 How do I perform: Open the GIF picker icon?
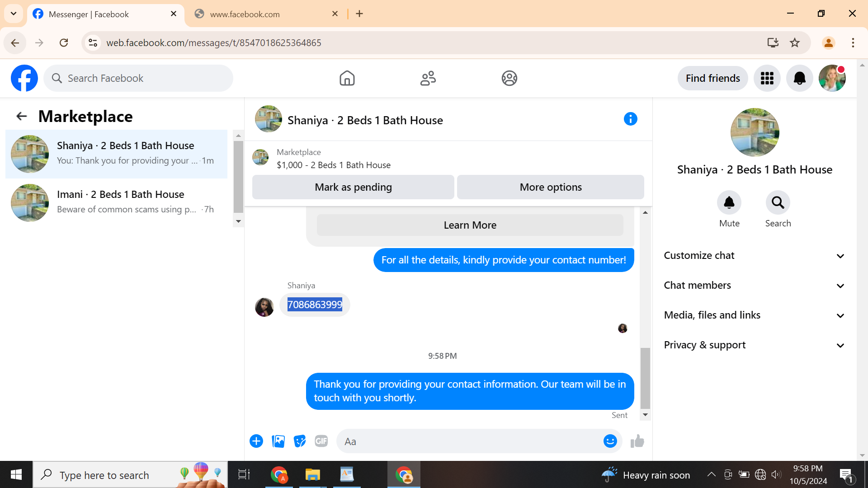tap(321, 441)
